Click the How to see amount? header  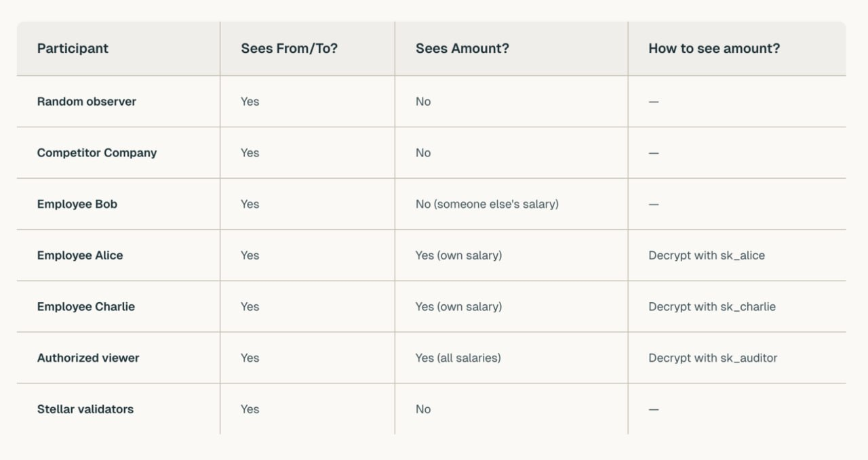[714, 48]
